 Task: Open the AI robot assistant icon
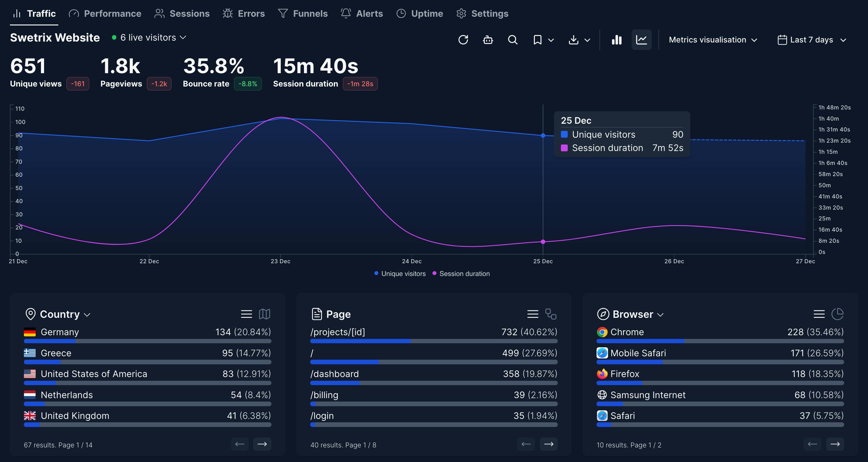[488, 40]
